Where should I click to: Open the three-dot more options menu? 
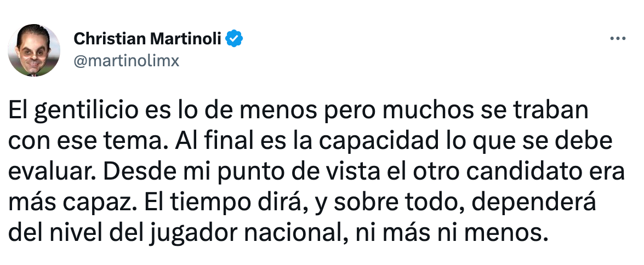tap(617, 39)
